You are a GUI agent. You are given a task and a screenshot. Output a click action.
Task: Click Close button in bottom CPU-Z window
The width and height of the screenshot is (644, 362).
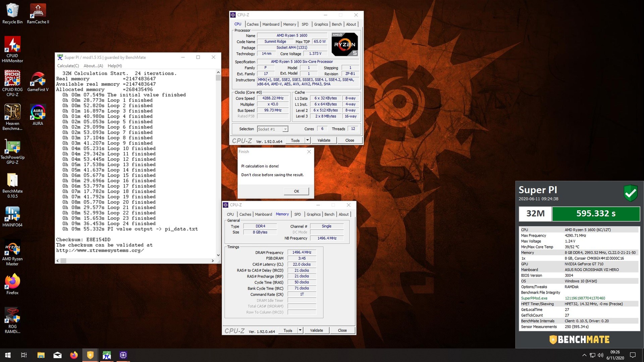point(342,330)
